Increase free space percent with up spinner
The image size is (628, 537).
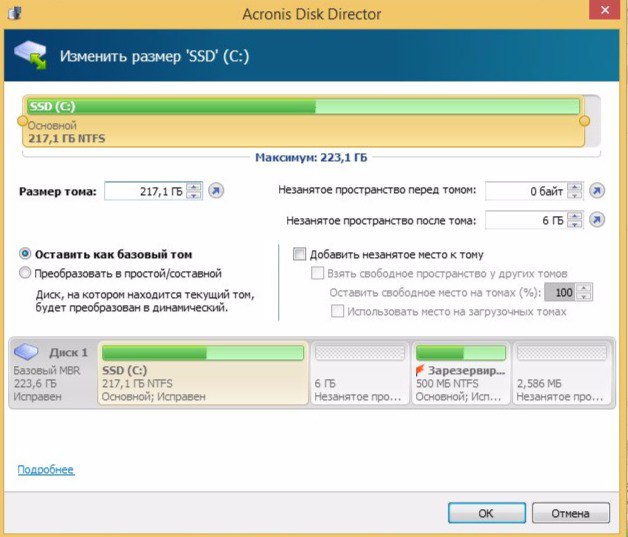point(584,288)
